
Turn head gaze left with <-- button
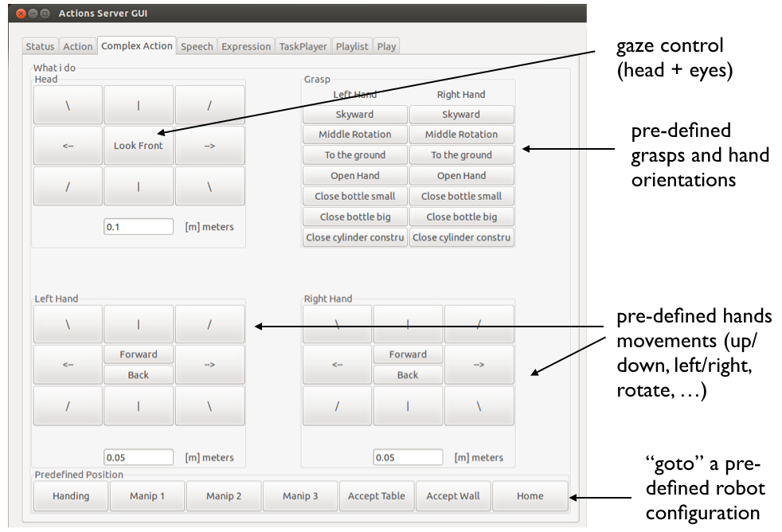click(68, 146)
